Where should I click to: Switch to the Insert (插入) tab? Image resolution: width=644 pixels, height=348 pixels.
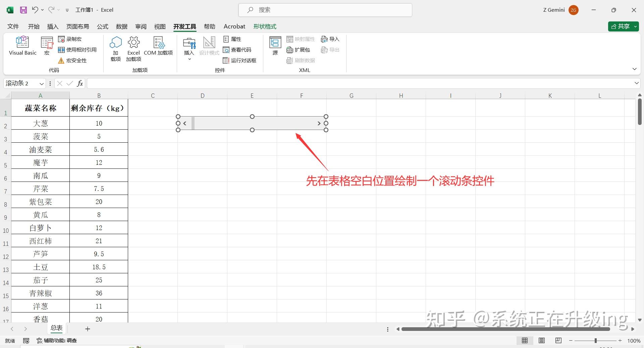[x=53, y=26]
